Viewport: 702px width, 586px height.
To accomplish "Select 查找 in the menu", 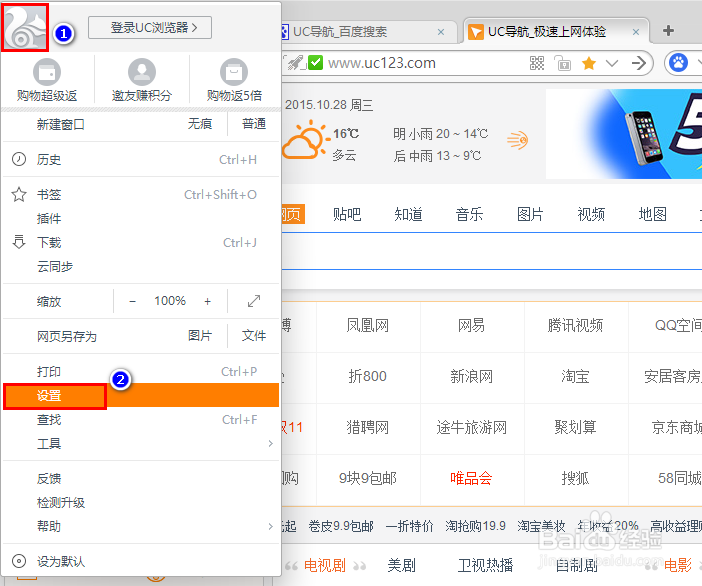I will (141, 419).
